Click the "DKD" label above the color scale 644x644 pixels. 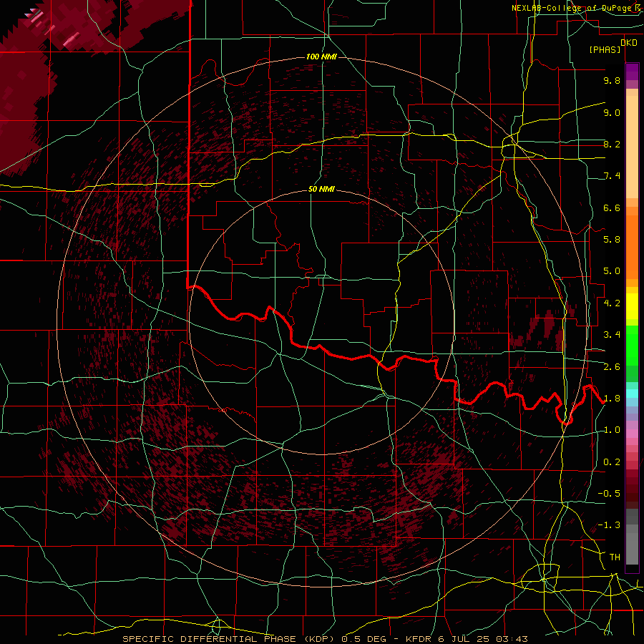coord(629,43)
